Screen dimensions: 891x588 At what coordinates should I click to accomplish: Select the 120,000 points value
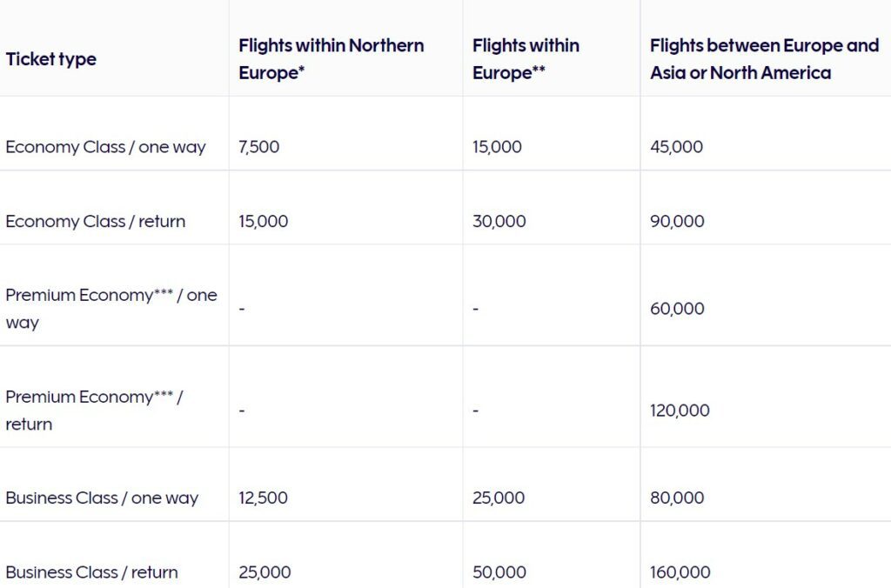[x=680, y=411]
